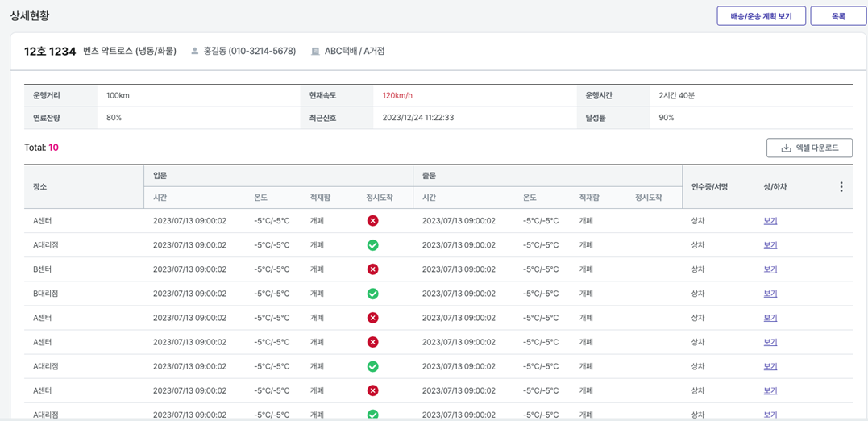Screen dimensions: 868x421
Task: Click the 적재함 header under 출문
Action: (590, 198)
